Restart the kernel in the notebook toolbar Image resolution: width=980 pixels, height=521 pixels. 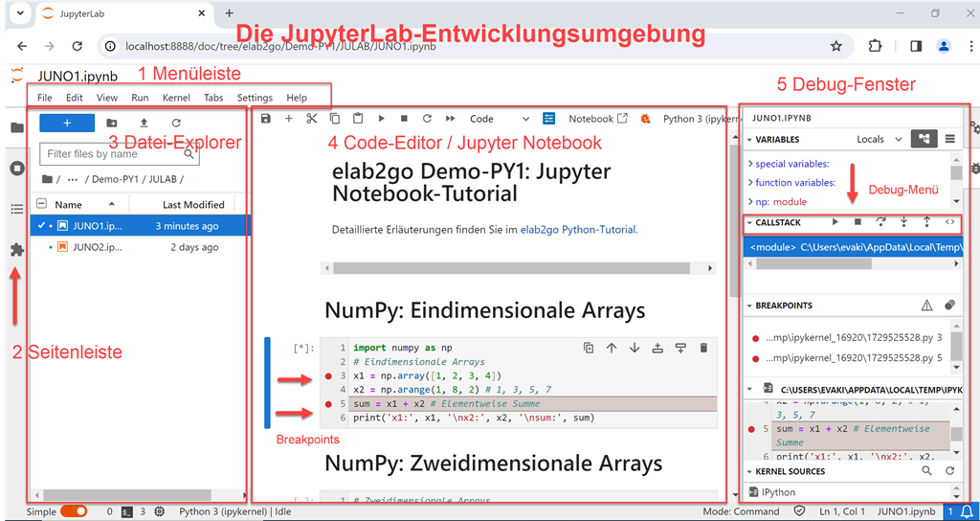click(427, 118)
